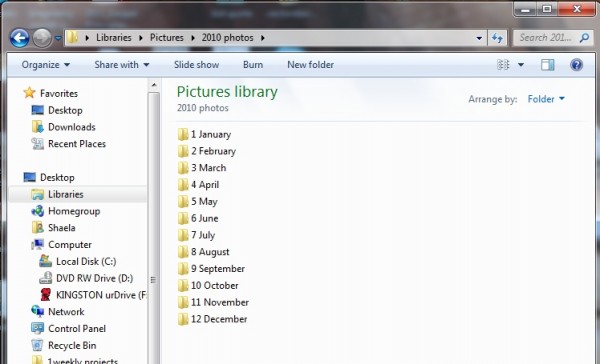
Task: Click the Refresh button beside address bar
Action: coord(497,38)
